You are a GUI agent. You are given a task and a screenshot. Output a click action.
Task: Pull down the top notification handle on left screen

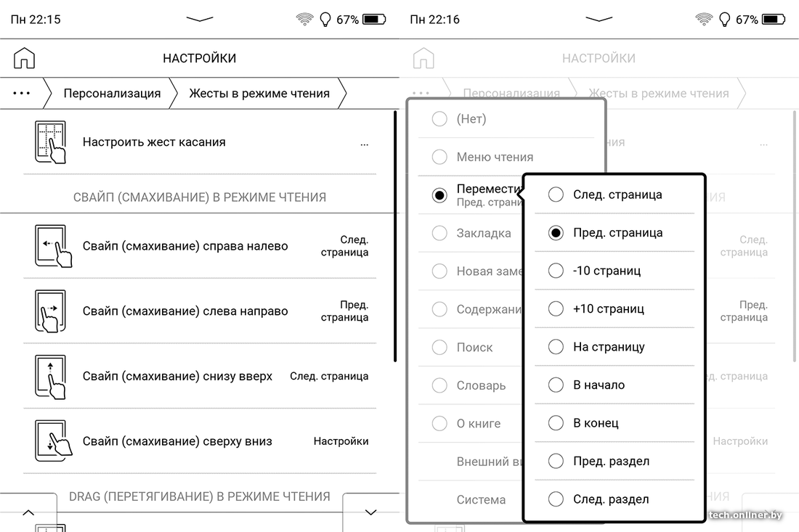199,20
